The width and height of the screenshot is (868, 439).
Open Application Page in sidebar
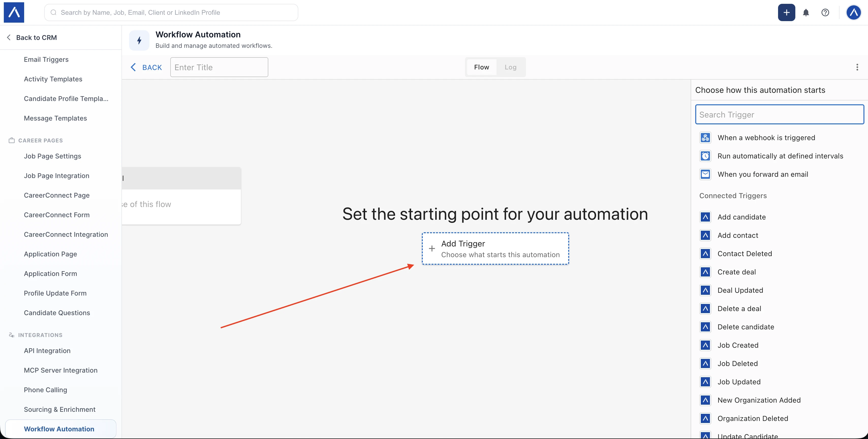pyautogui.click(x=50, y=254)
